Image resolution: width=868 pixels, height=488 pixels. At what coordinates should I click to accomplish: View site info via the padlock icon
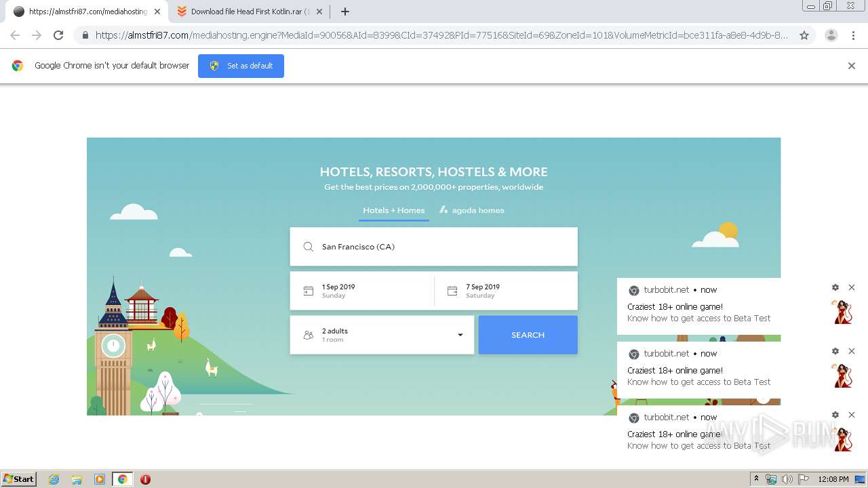click(x=85, y=35)
